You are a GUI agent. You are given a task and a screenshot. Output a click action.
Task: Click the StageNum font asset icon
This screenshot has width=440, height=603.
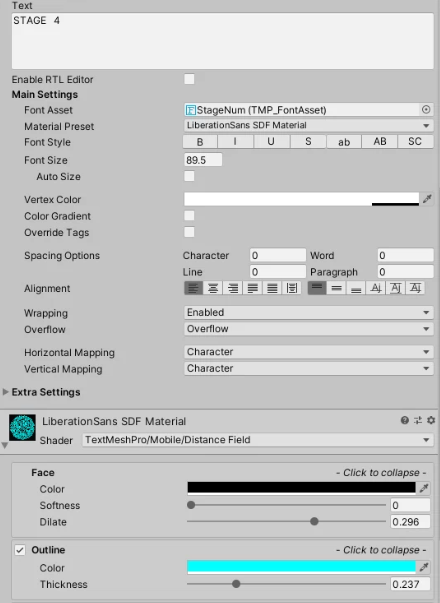coord(190,110)
